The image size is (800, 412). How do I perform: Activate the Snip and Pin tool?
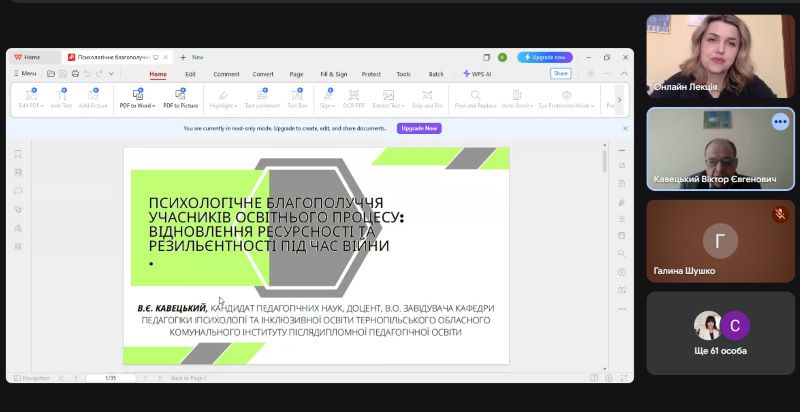pos(427,99)
